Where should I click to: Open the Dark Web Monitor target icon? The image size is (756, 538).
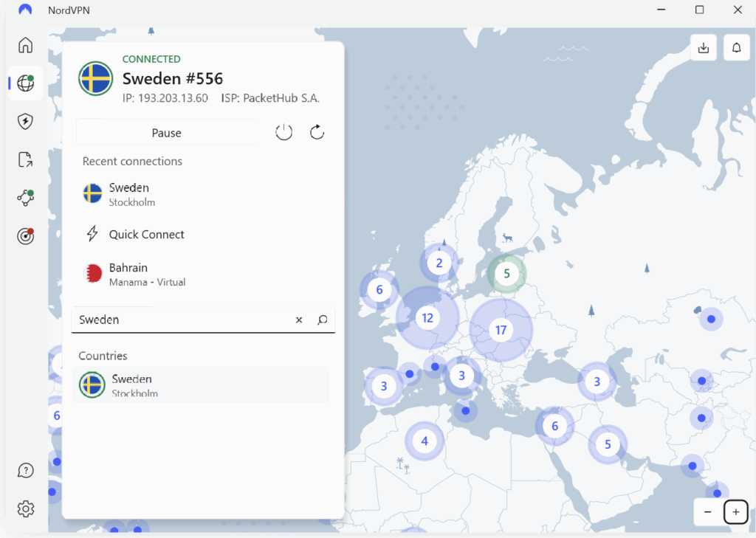(x=26, y=235)
